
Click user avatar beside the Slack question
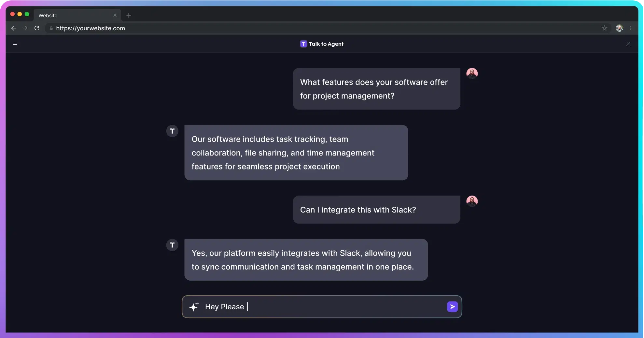(472, 201)
